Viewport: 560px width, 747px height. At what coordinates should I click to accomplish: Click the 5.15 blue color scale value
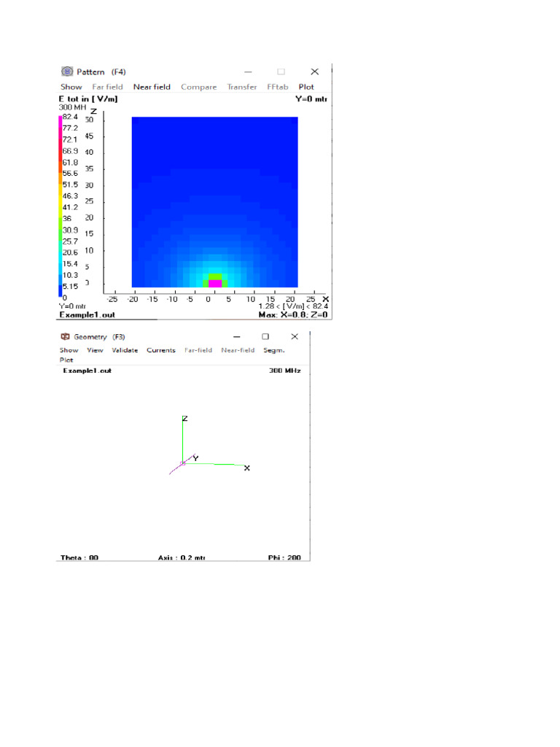point(70,286)
